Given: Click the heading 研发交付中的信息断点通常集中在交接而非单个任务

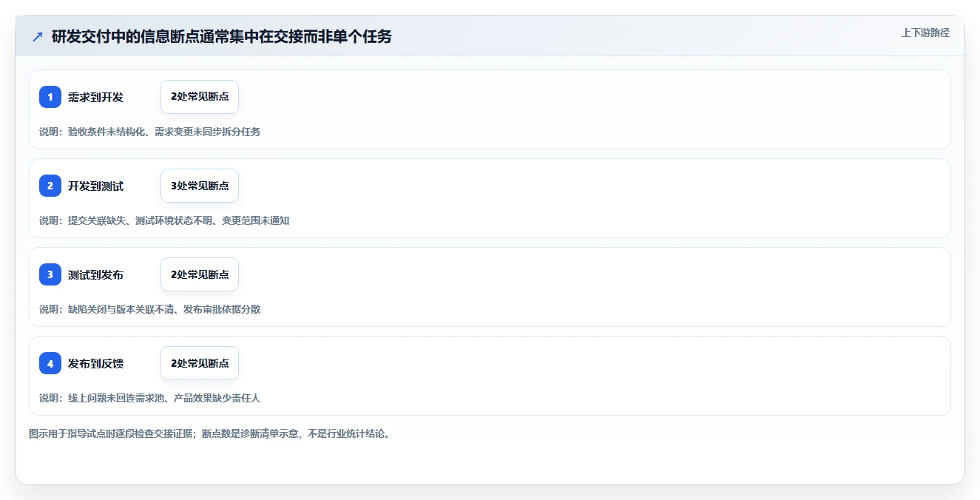Looking at the screenshot, I should 222,36.
